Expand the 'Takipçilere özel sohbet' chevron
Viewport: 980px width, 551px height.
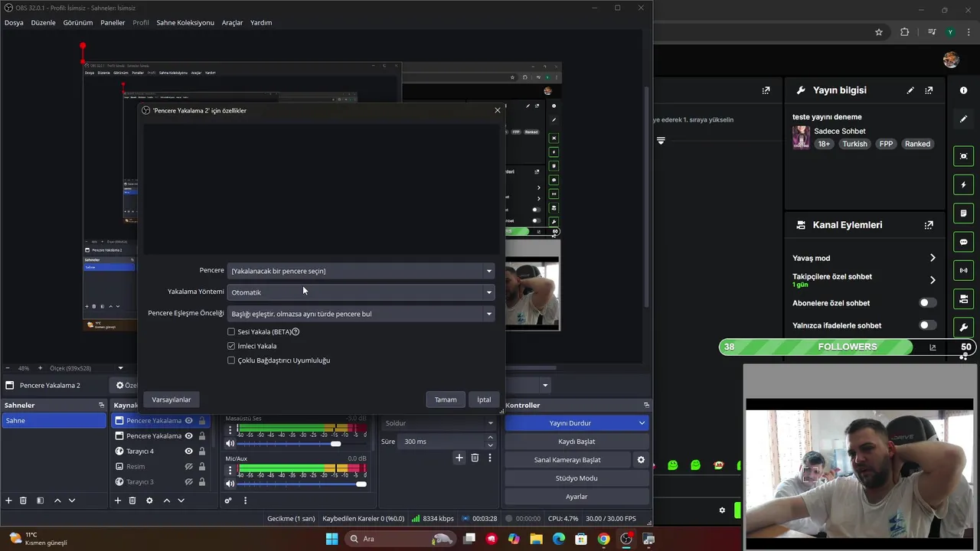point(933,280)
